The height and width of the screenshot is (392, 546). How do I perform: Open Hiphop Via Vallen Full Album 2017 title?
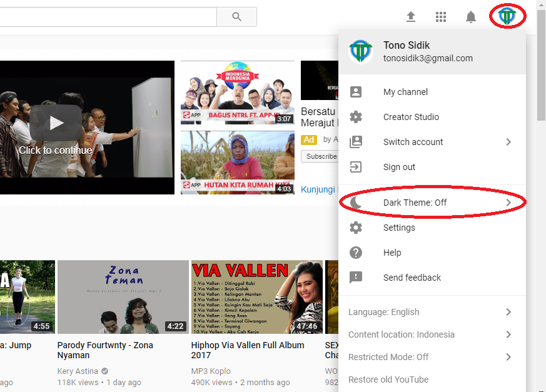point(248,350)
